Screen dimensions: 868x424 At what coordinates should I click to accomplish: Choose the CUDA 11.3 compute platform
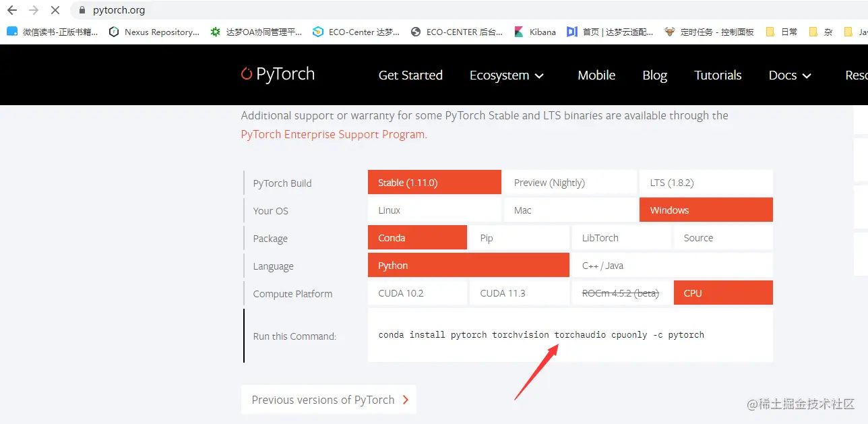pyautogui.click(x=519, y=293)
